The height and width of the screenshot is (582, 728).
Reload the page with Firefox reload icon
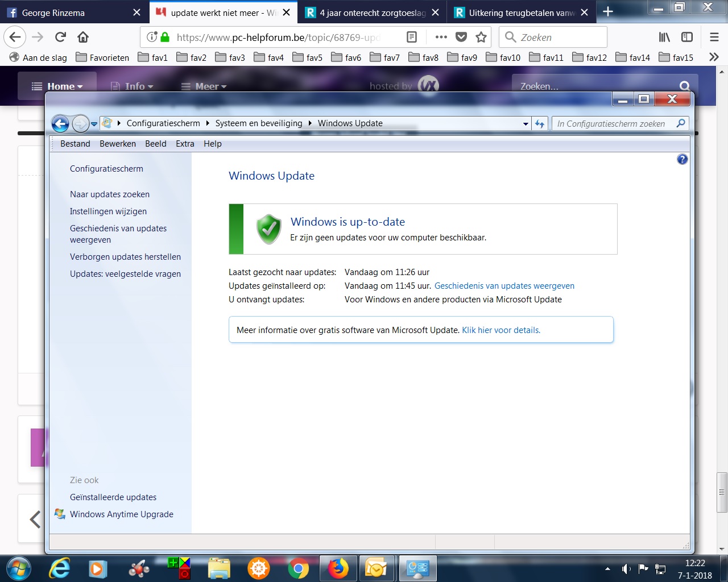(60, 38)
